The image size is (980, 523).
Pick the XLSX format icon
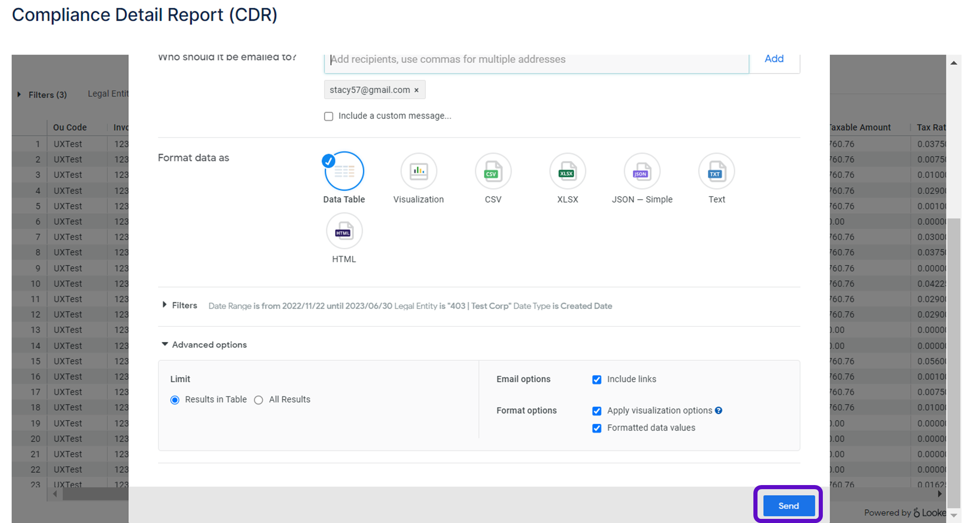pyautogui.click(x=567, y=171)
